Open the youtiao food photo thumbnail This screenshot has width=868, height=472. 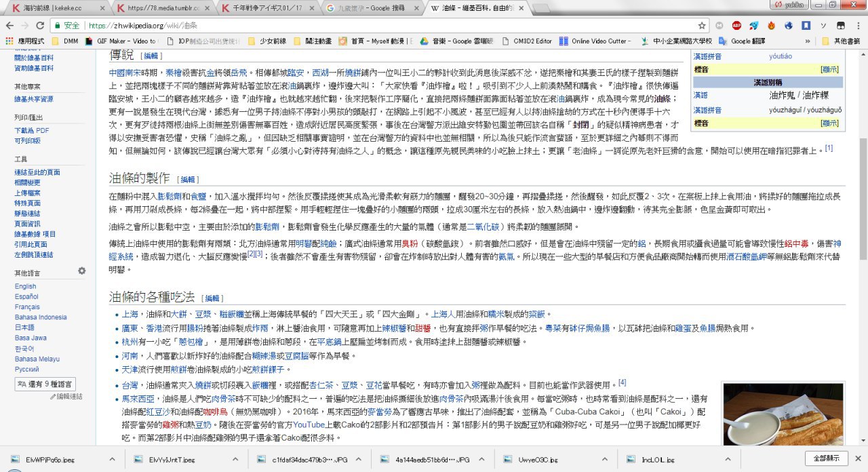tap(783, 414)
